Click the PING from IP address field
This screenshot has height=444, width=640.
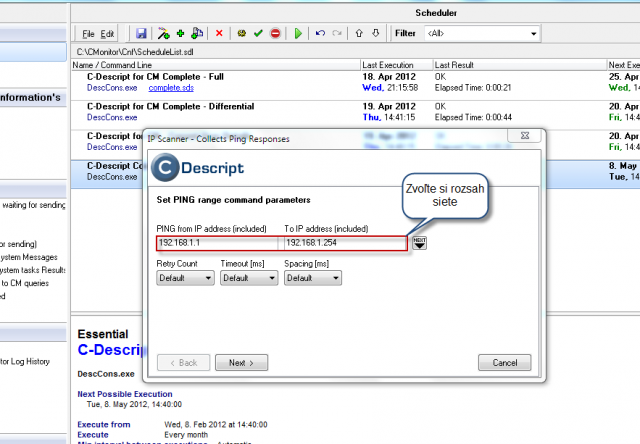(218, 243)
